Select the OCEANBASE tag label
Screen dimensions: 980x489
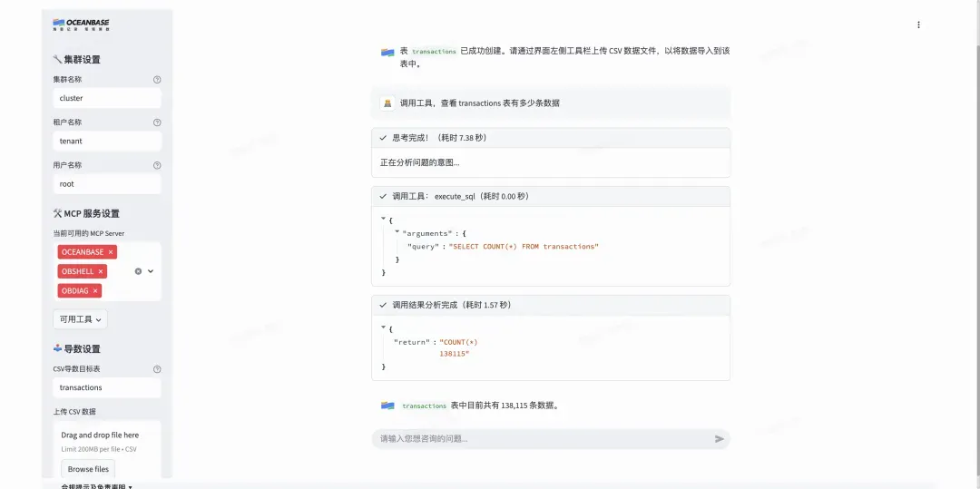click(83, 252)
